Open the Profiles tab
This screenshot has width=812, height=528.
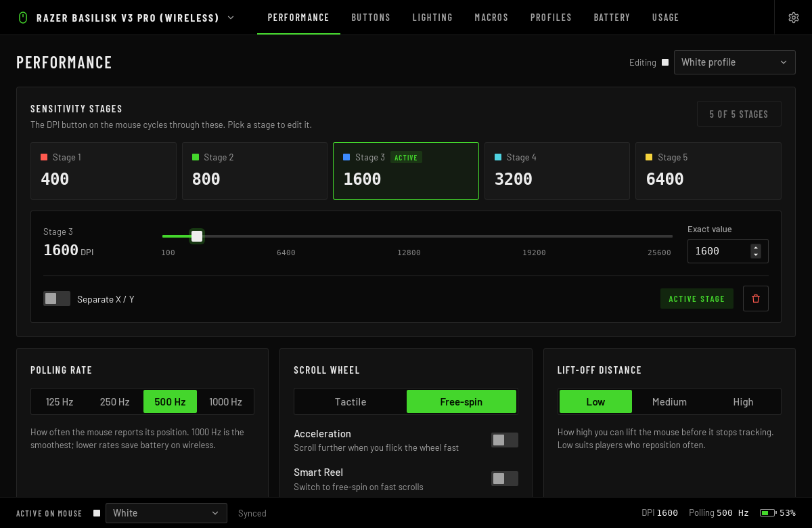(x=551, y=18)
